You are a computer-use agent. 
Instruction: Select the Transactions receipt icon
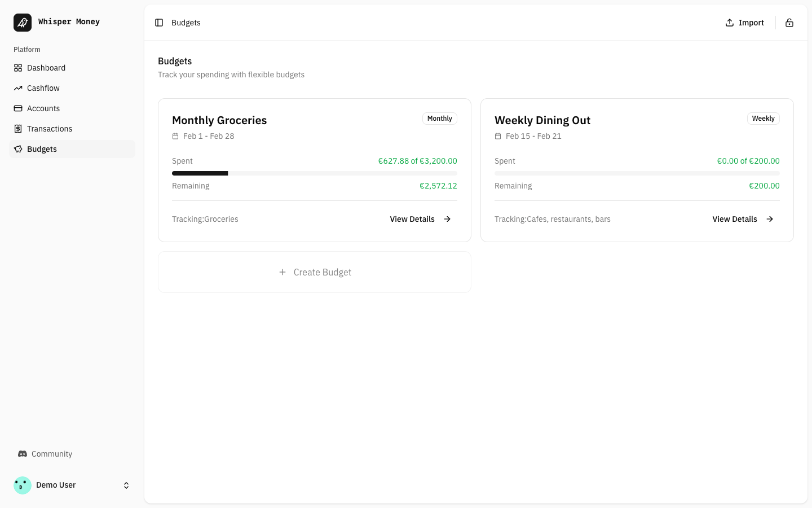point(17,129)
